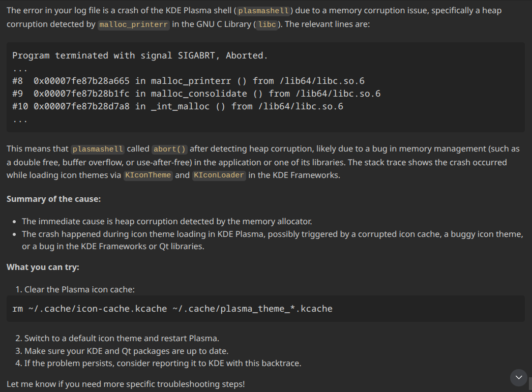
Task: Click the 'libc' inline code chip
Action: [267, 25]
